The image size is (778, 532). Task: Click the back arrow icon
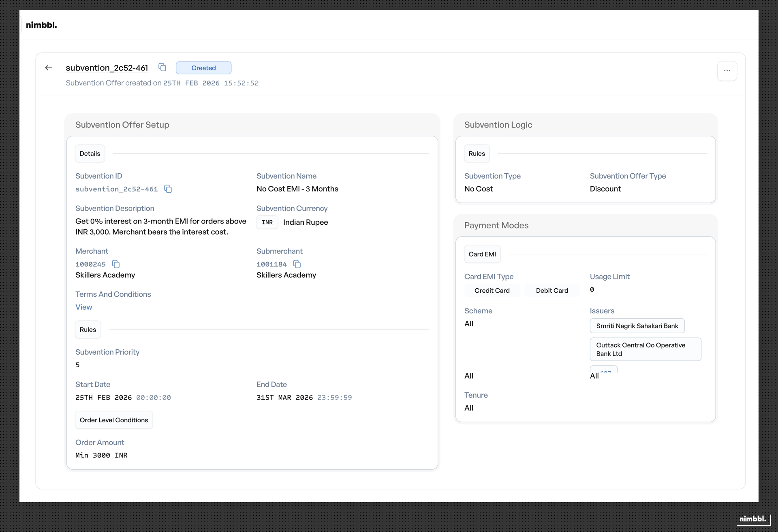(x=49, y=68)
